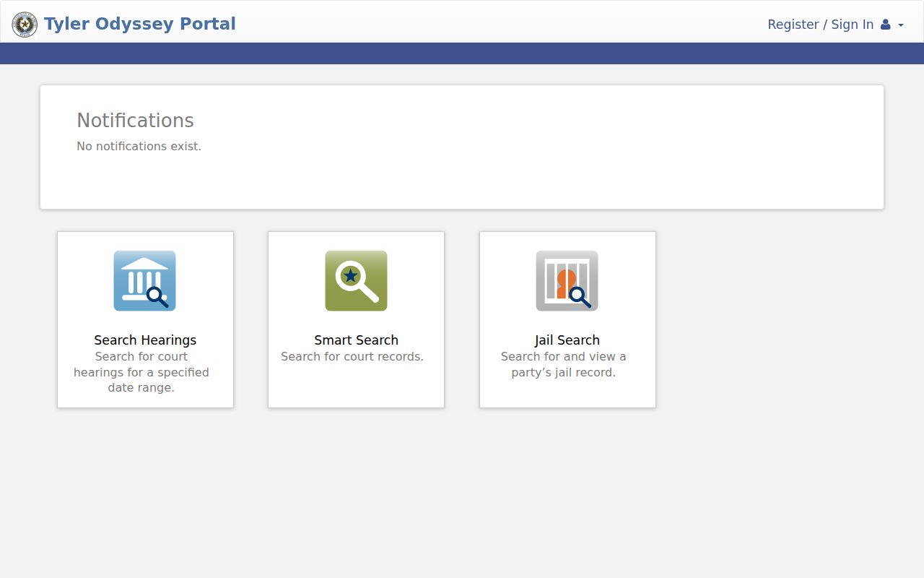Click the Search Hearings courthouse icon
This screenshot has width=924, height=578.
coord(144,281)
